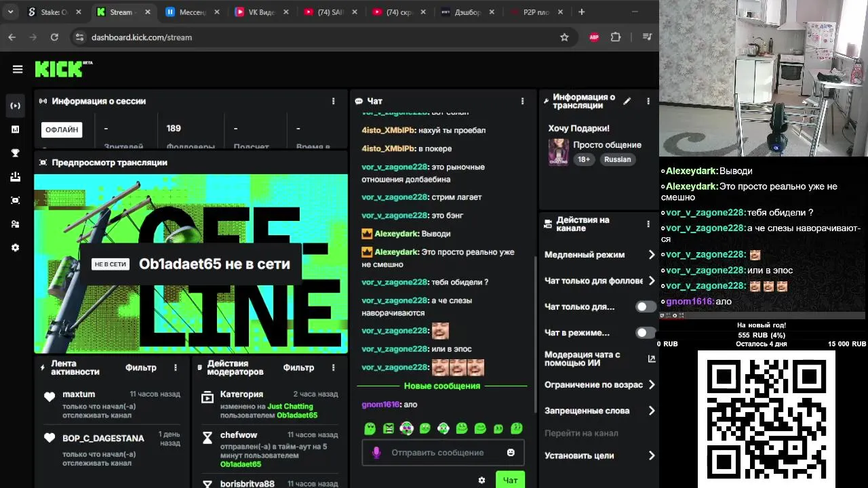Click the Russian language tag
Viewport: 868px width, 488px height.
point(617,159)
